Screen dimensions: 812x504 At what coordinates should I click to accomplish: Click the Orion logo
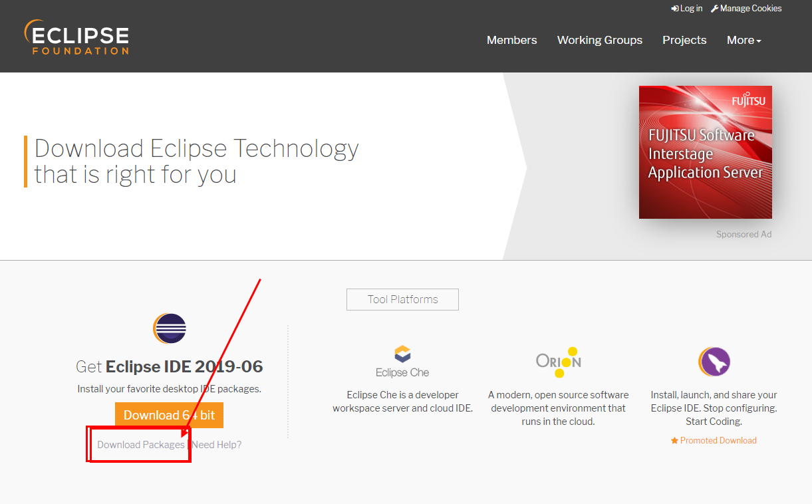click(559, 362)
